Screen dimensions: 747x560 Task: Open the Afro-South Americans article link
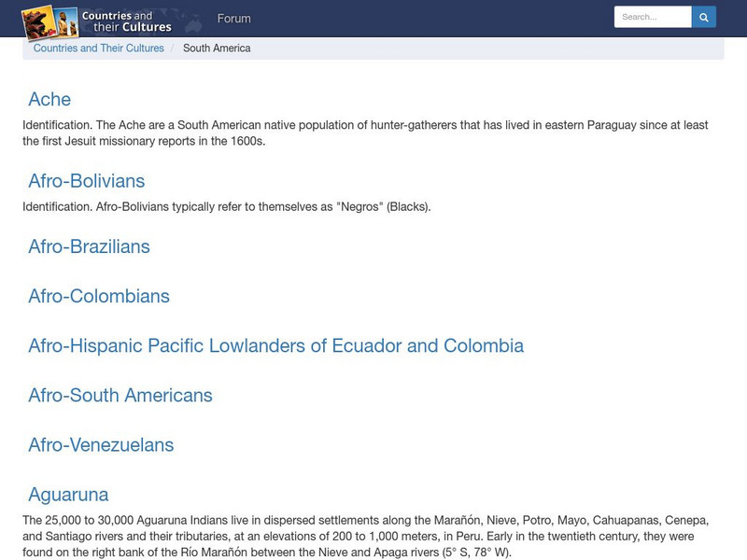tap(120, 395)
